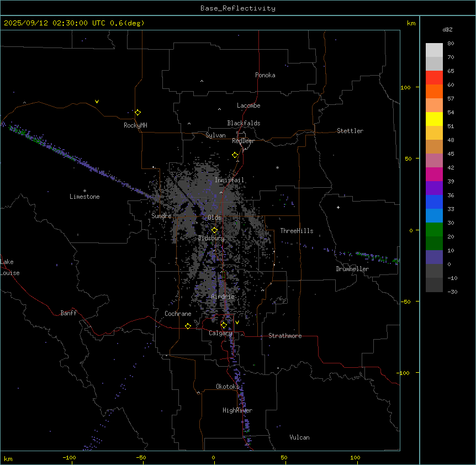Viewport: 476px width, 465px height.
Task: Click the Lake Louise label
Action: coord(10,267)
